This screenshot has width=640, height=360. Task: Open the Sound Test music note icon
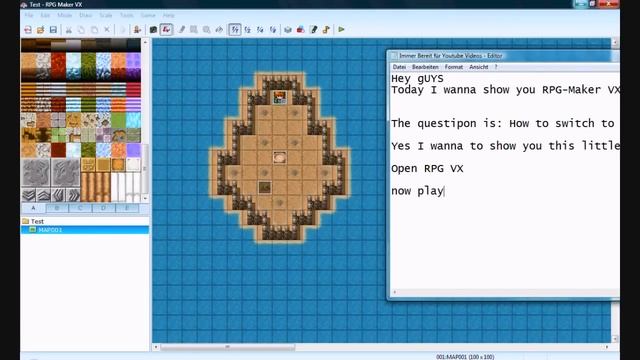[x=326, y=29]
